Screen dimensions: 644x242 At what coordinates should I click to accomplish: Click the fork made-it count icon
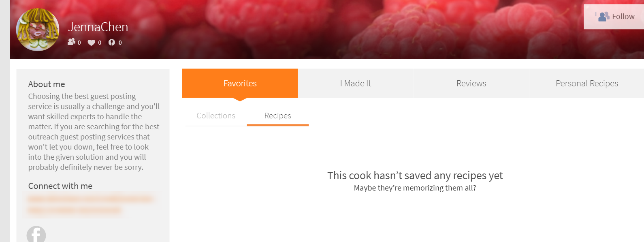112,43
